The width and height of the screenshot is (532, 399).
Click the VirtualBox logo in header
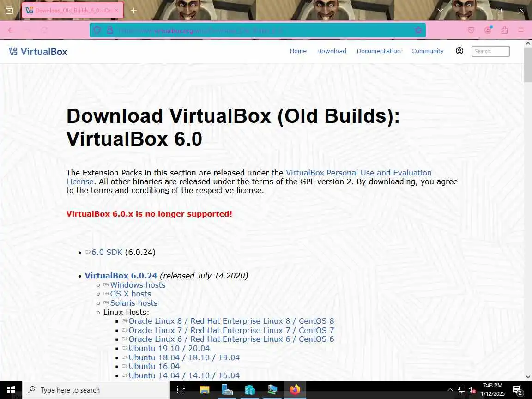pyautogui.click(x=38, y=52)
